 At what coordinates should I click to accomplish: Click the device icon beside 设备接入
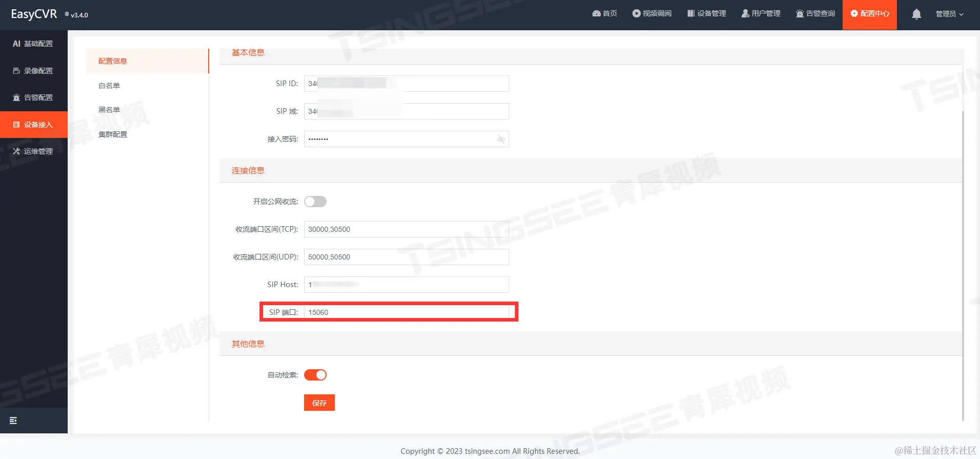pos(16,125)
